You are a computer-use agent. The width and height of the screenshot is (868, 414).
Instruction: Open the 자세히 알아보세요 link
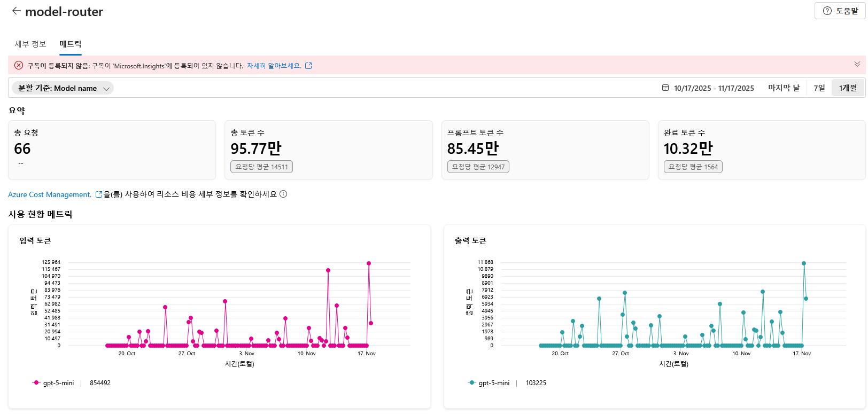tap(274, 66)
